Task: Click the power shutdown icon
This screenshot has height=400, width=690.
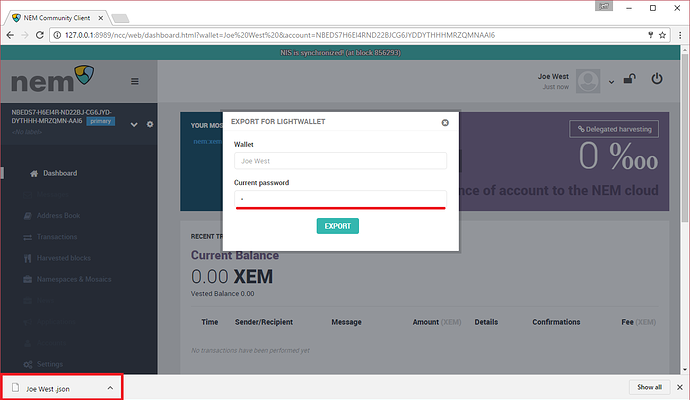Action: coord(657,79)
